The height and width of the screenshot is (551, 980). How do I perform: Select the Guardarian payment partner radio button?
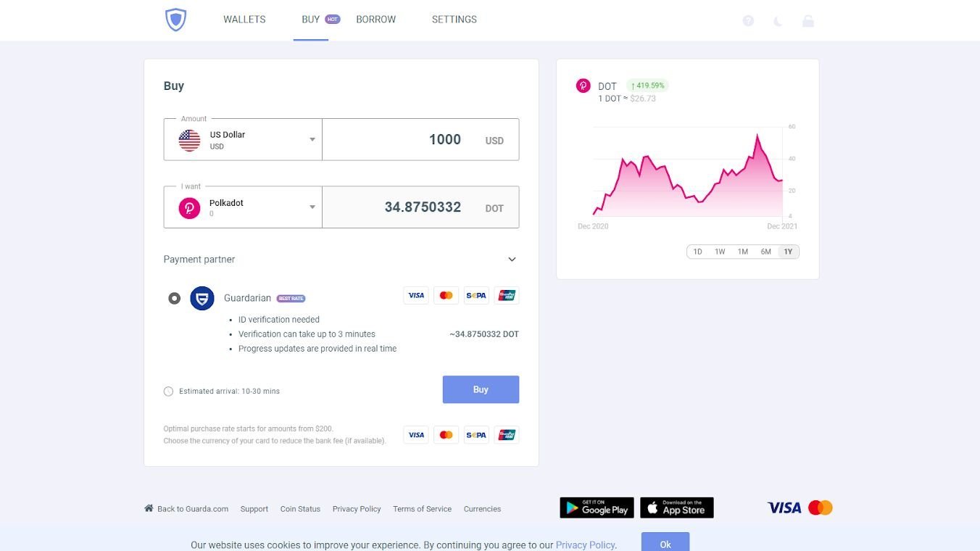click(x=174, y=298)
